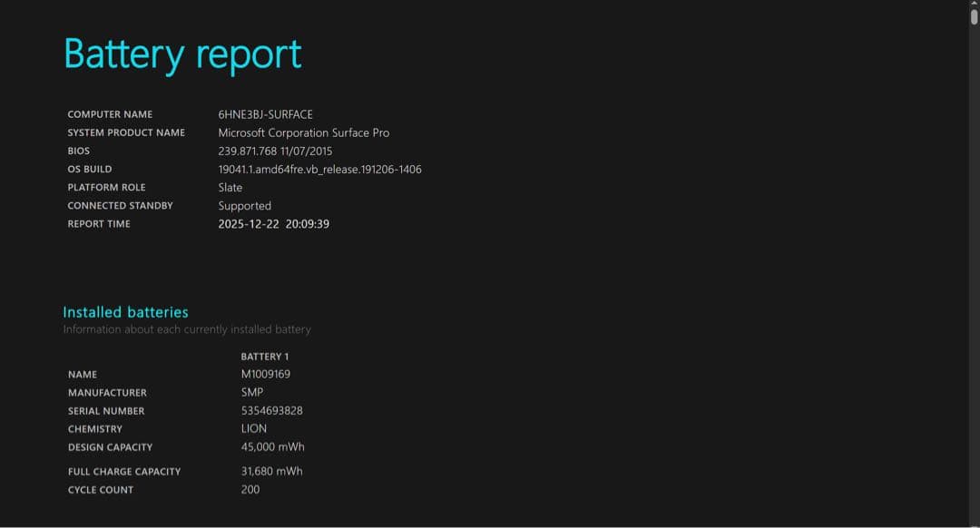Click the Microsoft Corporation Surface Pro product name

[x=303, y=132]
